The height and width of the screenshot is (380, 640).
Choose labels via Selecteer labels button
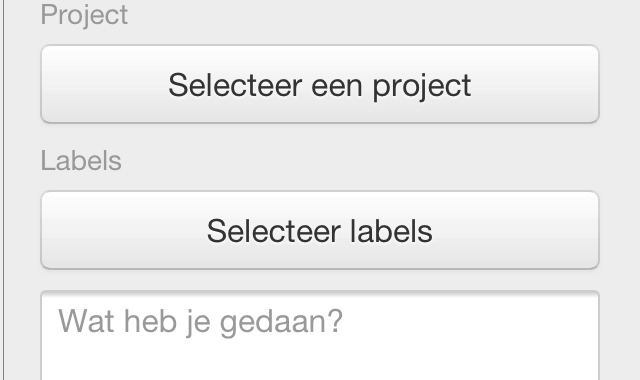320,230
